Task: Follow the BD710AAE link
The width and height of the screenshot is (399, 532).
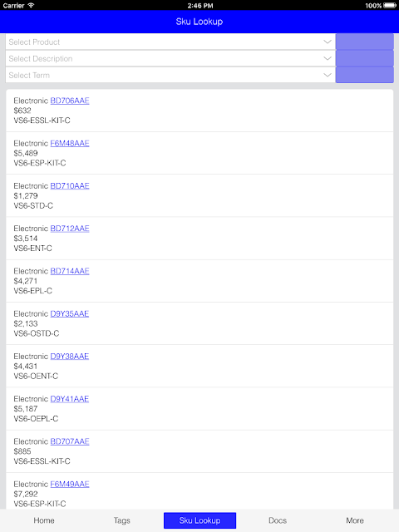Action: coord(70,186)
